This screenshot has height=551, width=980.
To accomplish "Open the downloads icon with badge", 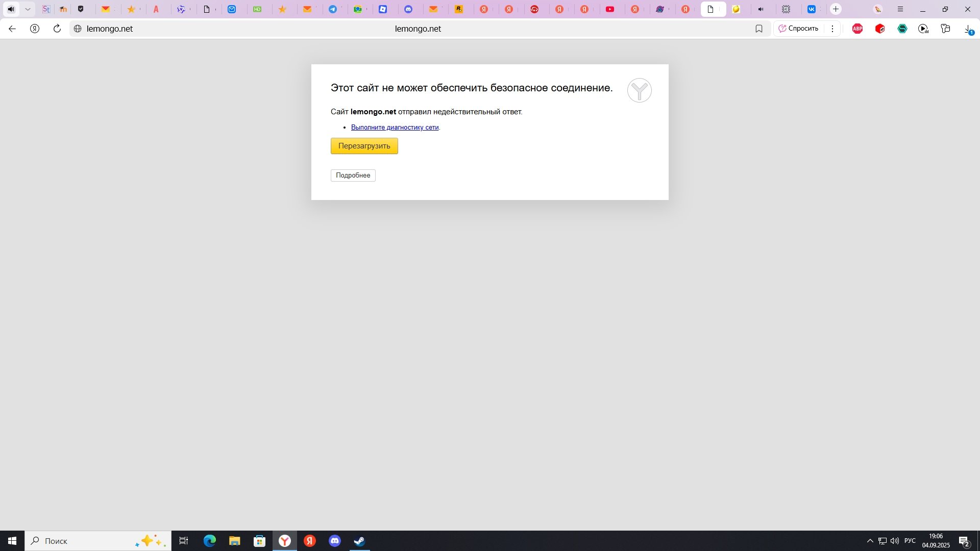I will (x=968, y=29).
